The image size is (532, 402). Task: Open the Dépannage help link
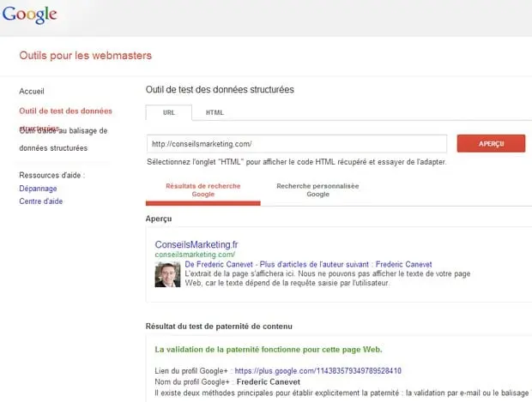(x=38, y=189)
